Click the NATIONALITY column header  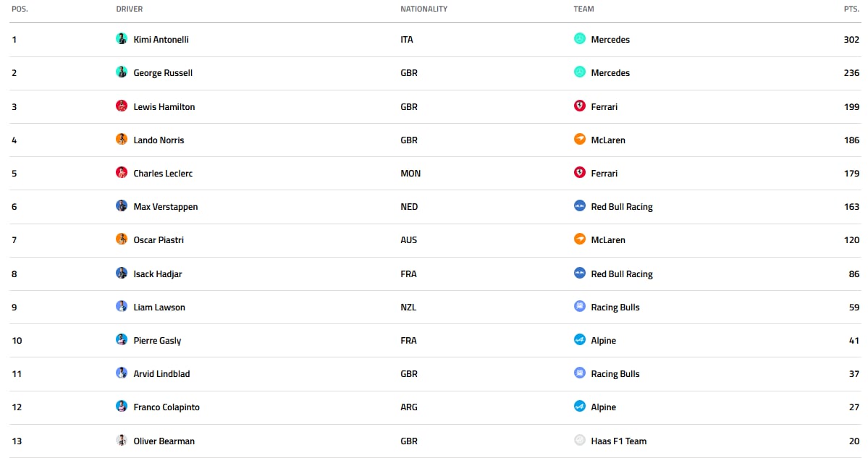[424, 9]
